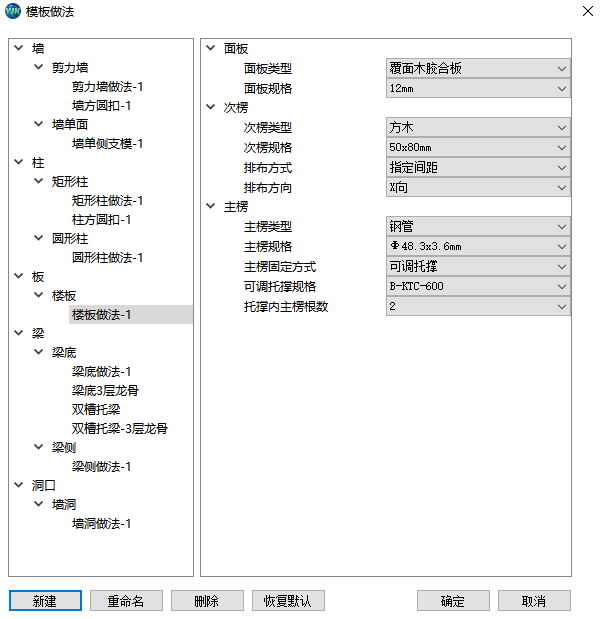Viewport: 600px width, 619px height.
Task: Open the 次楞类型 方木 dropdown
Action: pos(478,128)
